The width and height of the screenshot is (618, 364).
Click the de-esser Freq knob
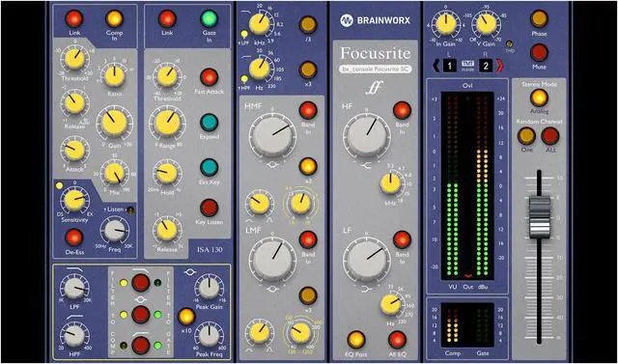tap(114, 232)
